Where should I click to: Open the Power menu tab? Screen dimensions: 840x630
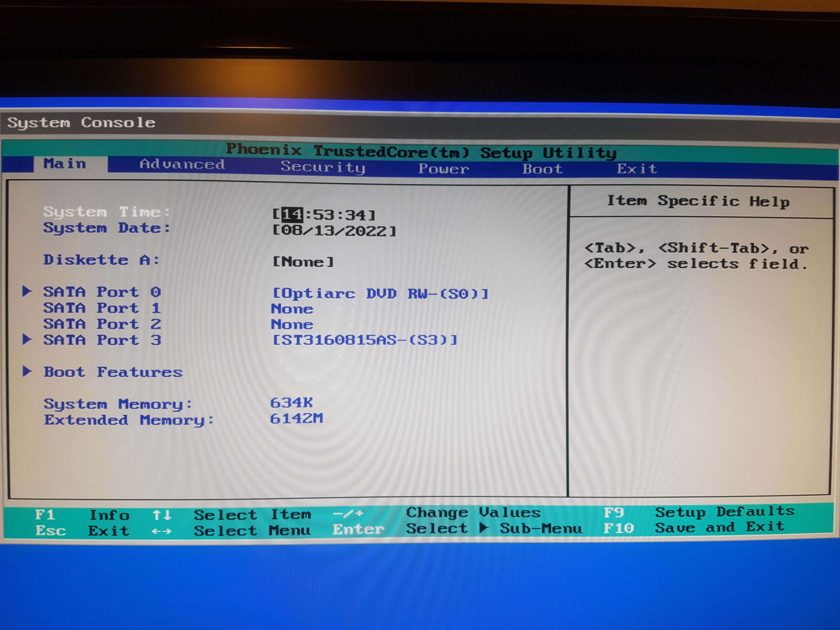tap(444, 169)
